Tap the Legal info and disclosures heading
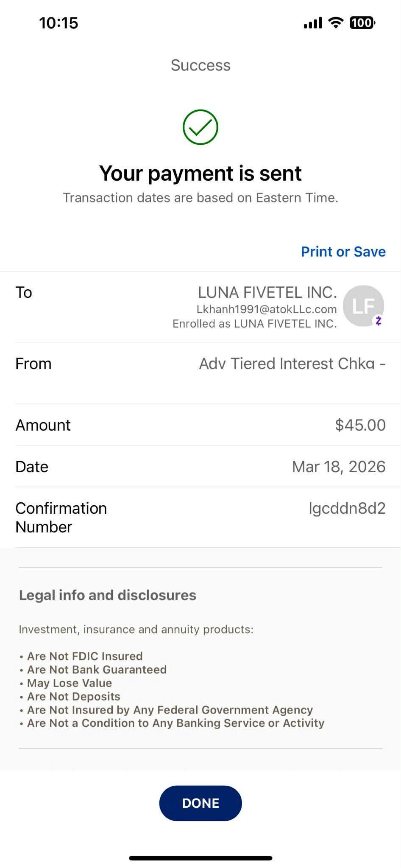The height and width of the screenshot is (868, 401). pyautogui.click(x=108, y=595)
